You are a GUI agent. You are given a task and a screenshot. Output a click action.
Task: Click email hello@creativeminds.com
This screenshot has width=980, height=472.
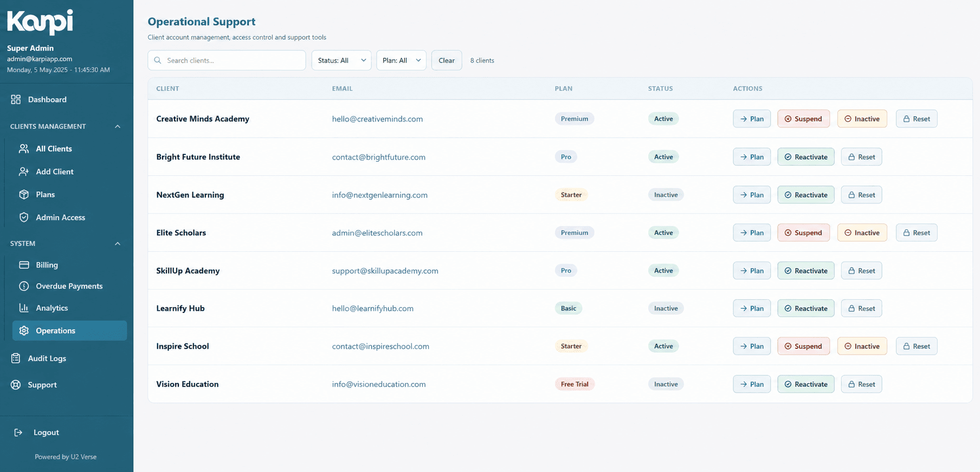(377, 119)
